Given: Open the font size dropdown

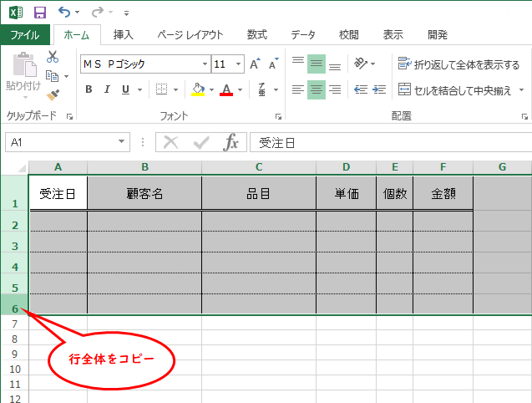Looking at the screenshot, I should pos(240,64).
